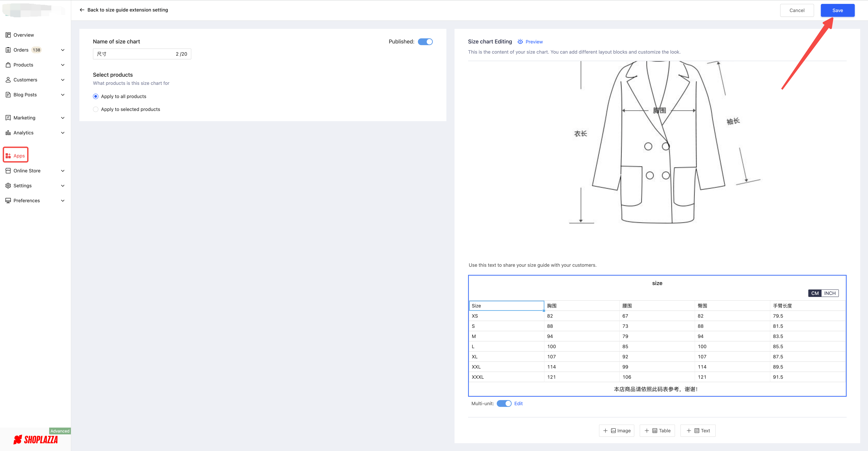Add a new Table block

tap(657, 431)
